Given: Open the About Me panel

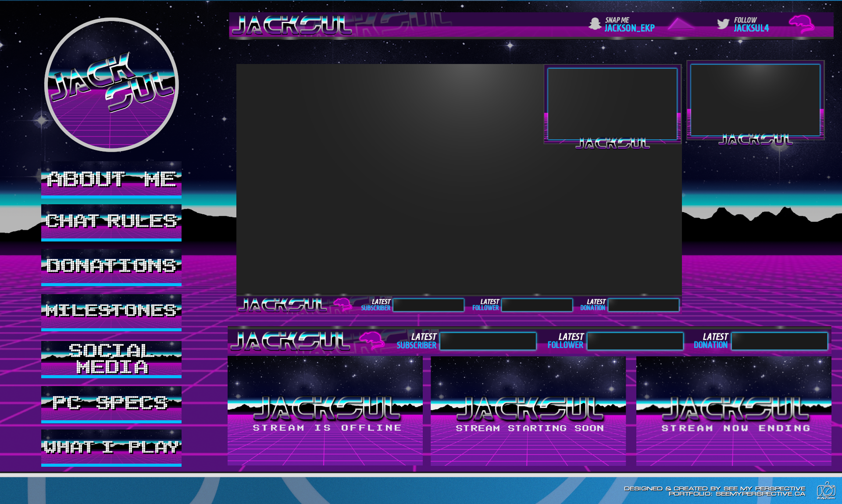Looking at the screenshot, I should pyautogui.click(x=111, y=179).
